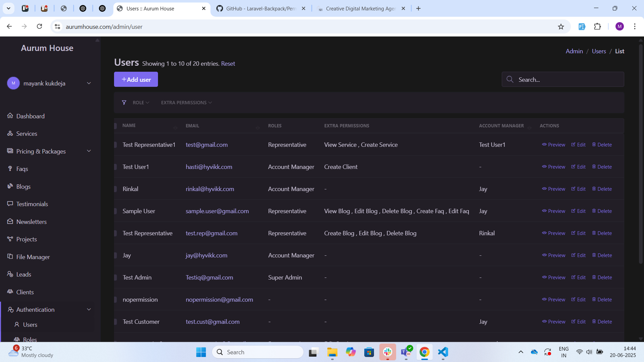Viewport: 644px width, 362px height.
Task: Sort by ACCOUNT MANAGER column
Action: click(530, 127)
